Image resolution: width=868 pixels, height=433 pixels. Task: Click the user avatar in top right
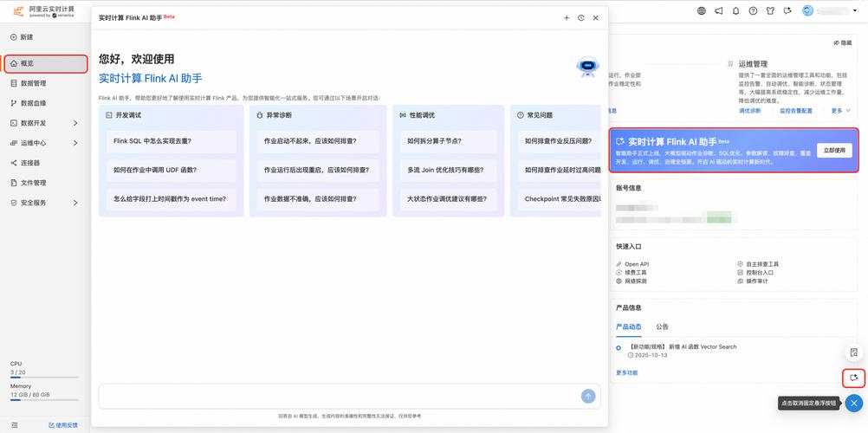[x=807, y=10]
